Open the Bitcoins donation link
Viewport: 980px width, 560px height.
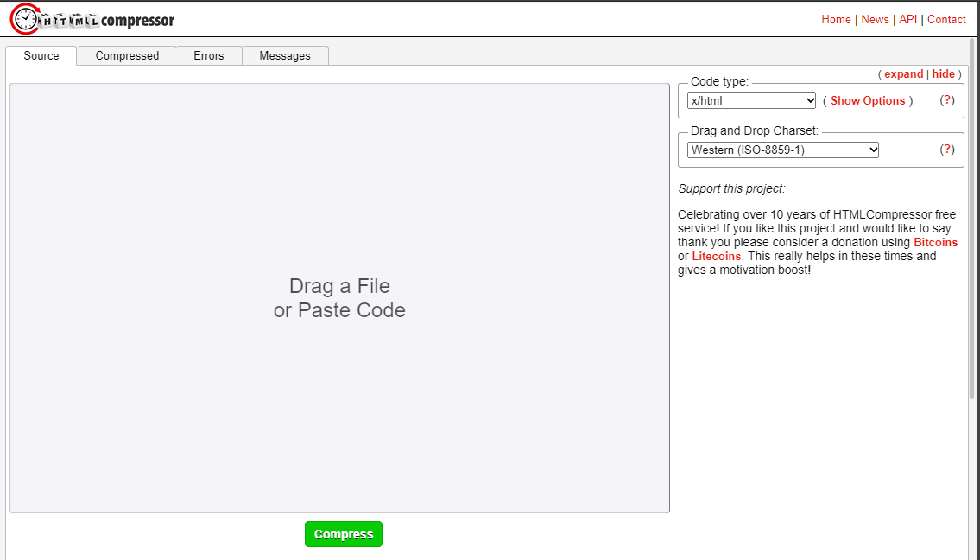936,242
